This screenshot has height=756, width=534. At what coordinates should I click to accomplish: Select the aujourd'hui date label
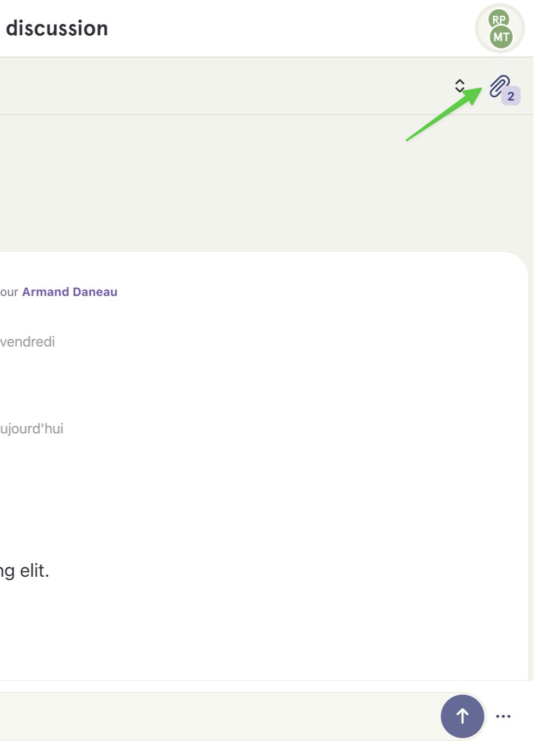point(32,429)
